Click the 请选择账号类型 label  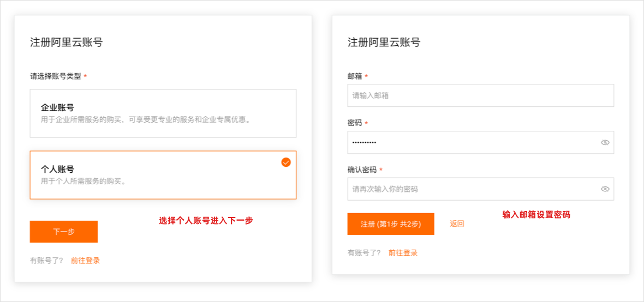(55, 76)
